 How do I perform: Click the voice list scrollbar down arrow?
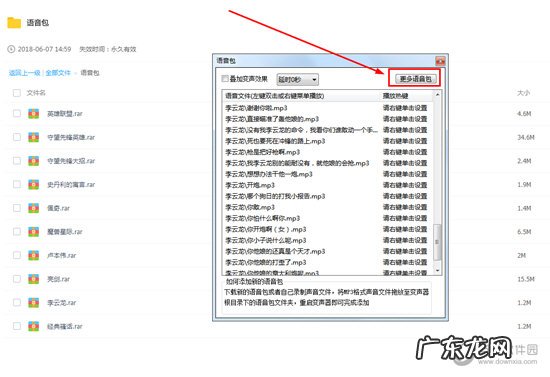tap(437, 270)
